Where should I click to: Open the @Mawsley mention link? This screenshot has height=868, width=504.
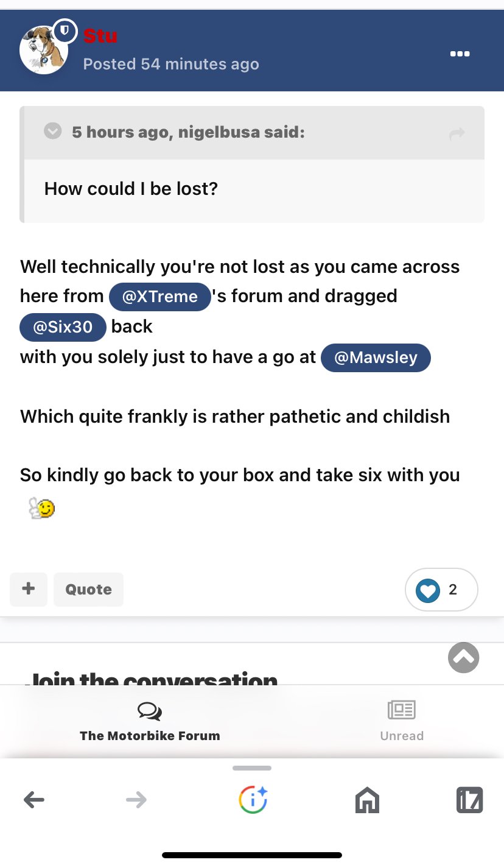[376, 357]
